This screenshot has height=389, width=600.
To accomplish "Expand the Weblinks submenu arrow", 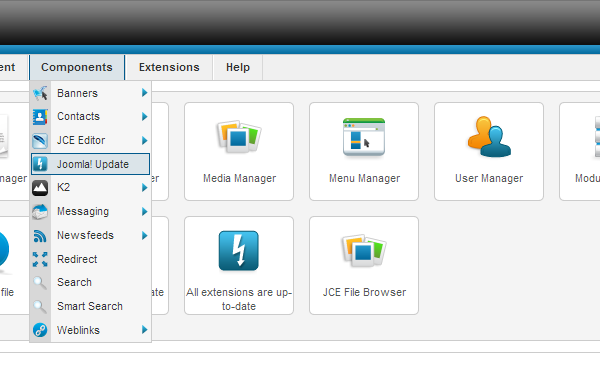I will click(144, 330).
